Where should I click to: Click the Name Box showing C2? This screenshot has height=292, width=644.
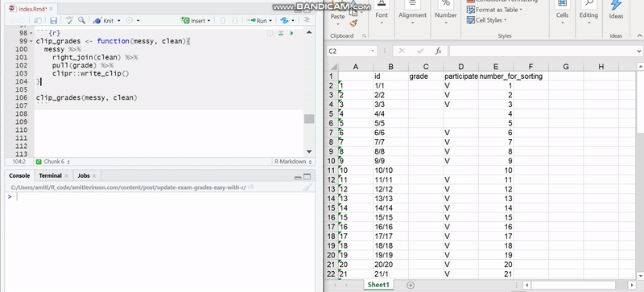(x=349, y=51)
